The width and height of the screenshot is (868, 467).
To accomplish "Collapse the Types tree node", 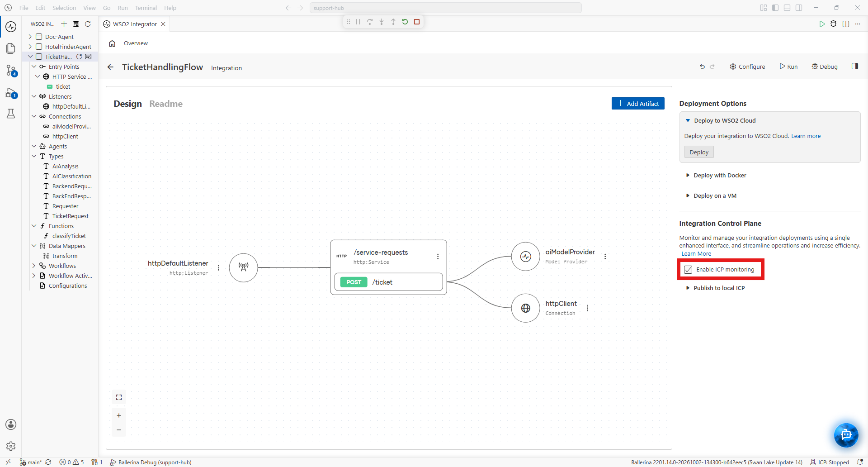I will click(34, 156).
